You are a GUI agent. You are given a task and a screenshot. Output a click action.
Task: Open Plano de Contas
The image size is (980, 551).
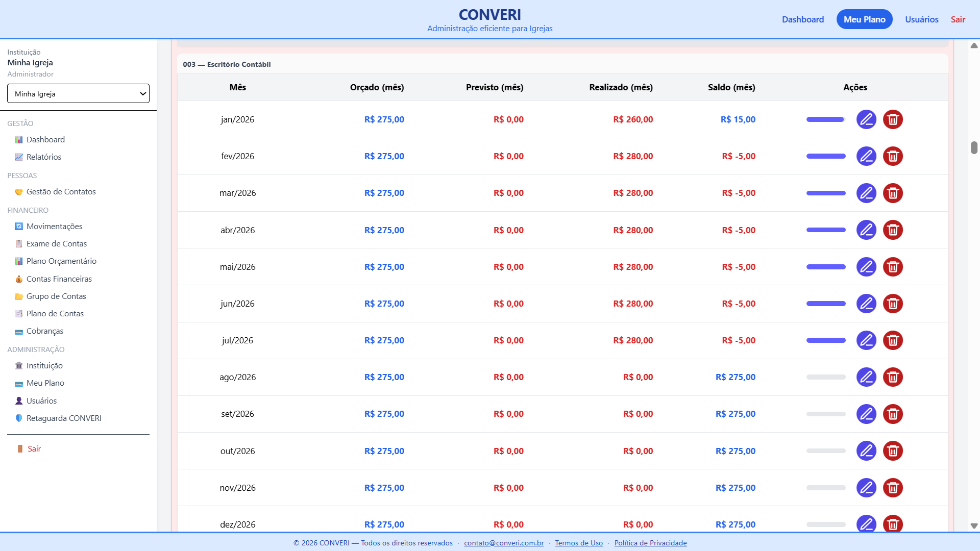coord(55,313)
